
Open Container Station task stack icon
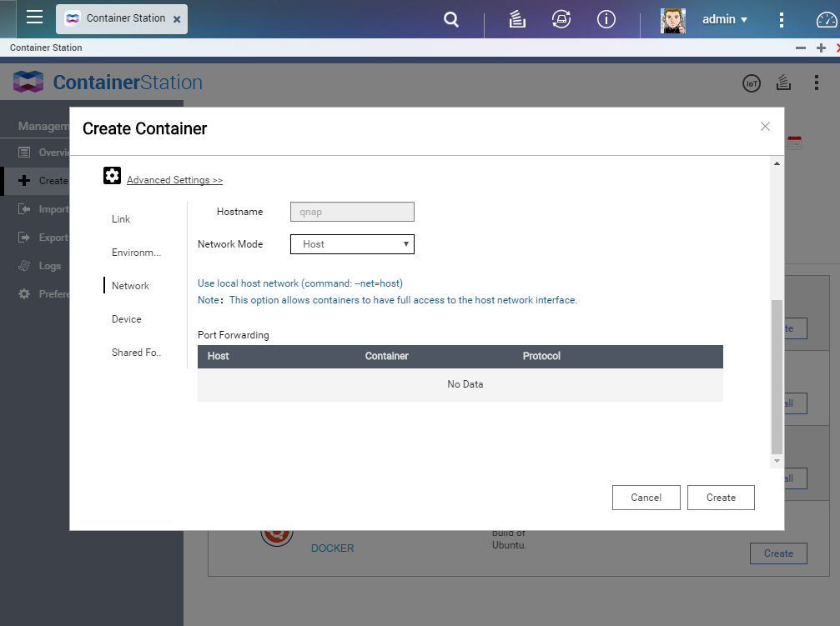tap(784, 83)
